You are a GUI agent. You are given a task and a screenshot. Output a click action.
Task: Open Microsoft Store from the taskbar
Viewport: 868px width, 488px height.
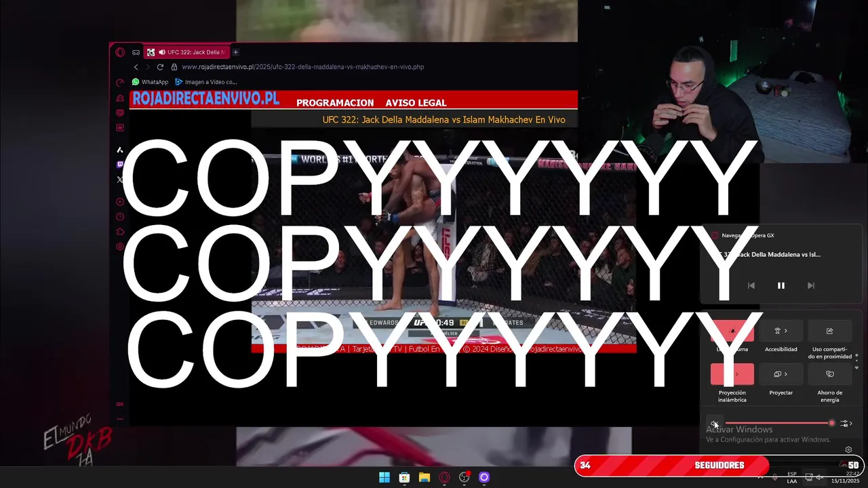click(x=404, y=477)
